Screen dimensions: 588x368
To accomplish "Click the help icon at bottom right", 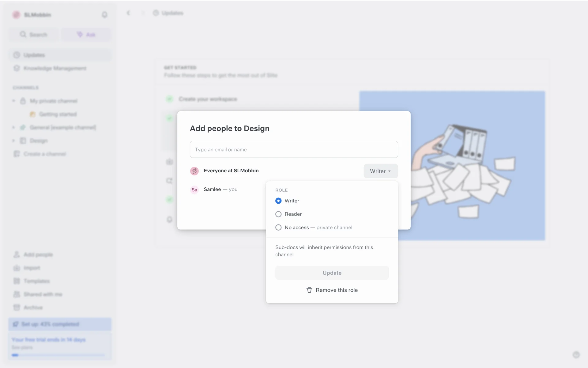I will [576, 355].
